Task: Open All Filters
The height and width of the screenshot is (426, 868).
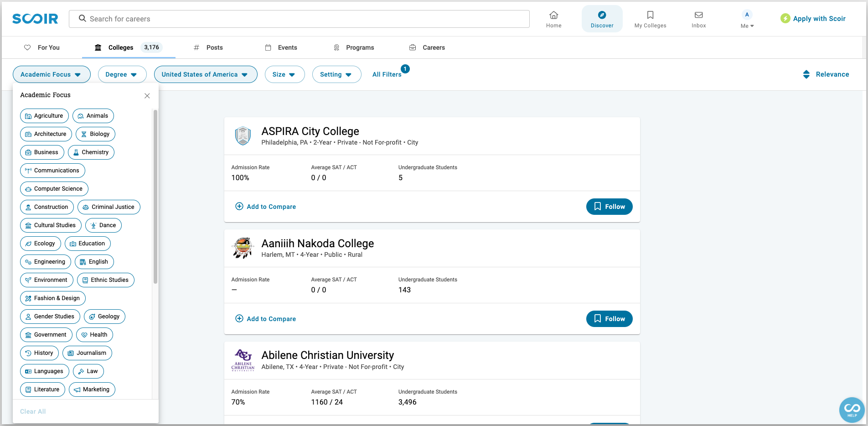Action: [387, 74]
